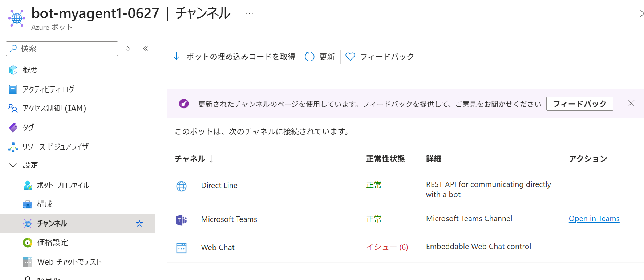Sort by チャネル column header
The image size is (644, 280).
190,159
